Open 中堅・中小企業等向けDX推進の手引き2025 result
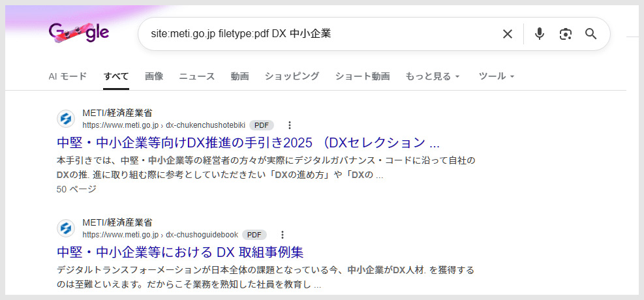 pyautogui.click(x=248, y=142)
